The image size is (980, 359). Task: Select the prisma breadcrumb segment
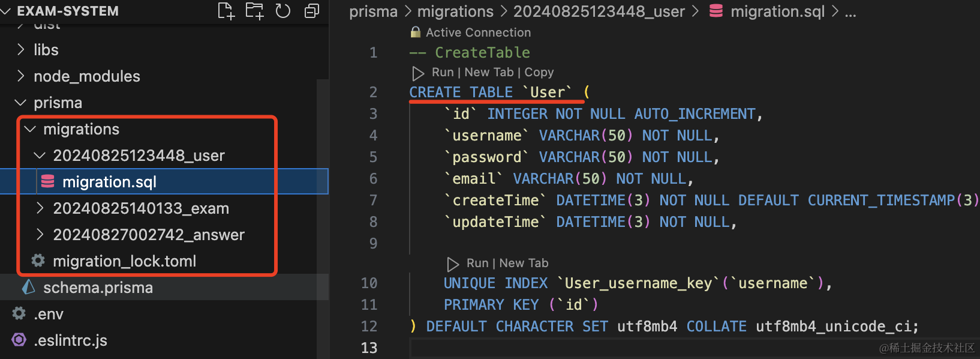(x=373, y=11)
